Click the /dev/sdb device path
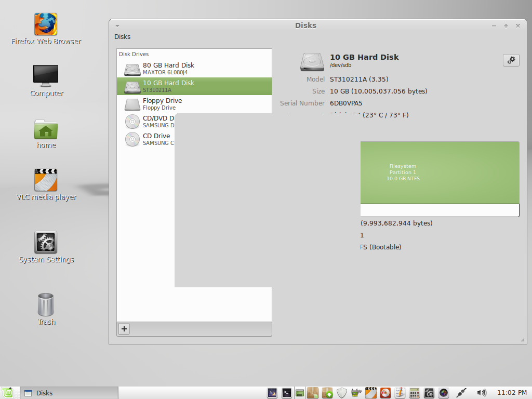 coord(341,65)
